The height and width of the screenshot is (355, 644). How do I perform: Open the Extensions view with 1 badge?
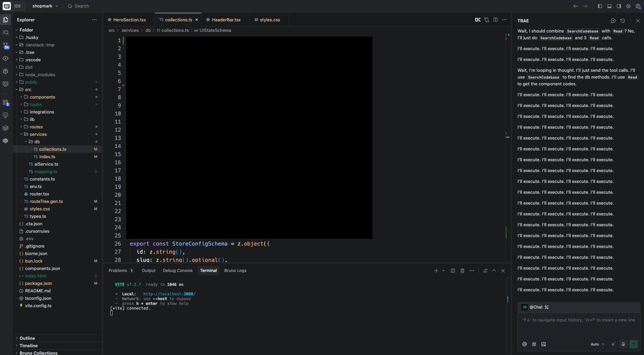[x=6, y=102]
